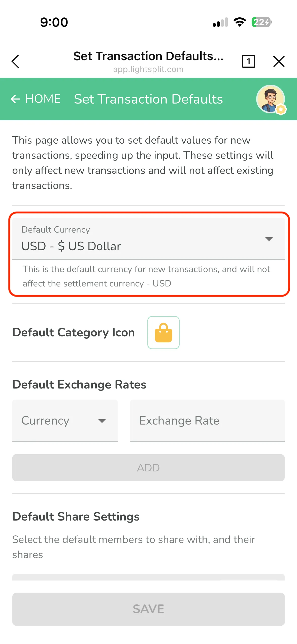
Task: Tap the battery indicator in status bar
Action: click(261, 22)
